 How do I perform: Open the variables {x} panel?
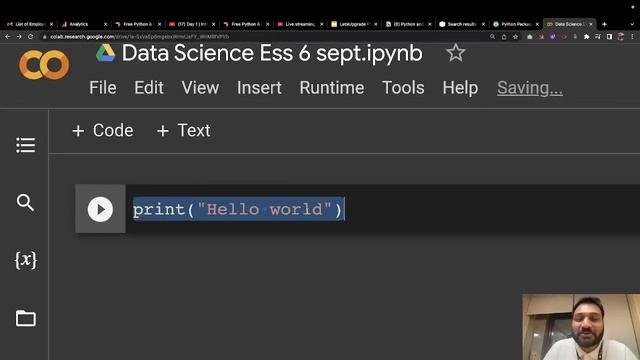coord(26,260)
